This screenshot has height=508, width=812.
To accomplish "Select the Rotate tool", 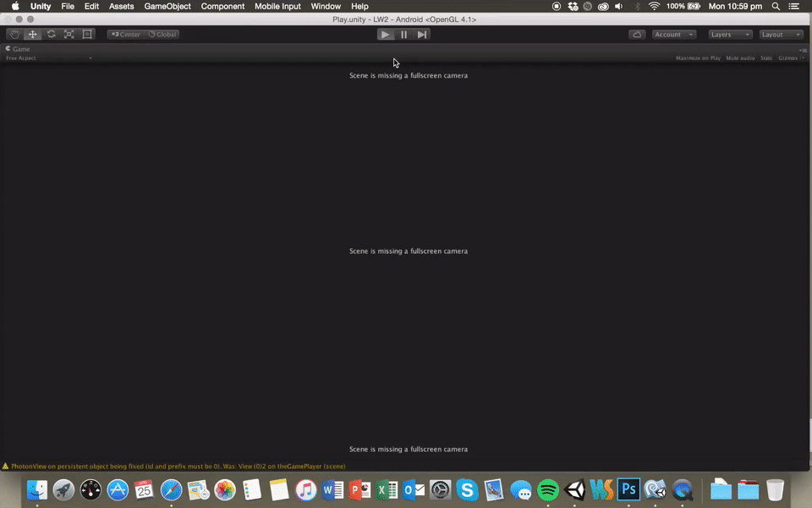I will pos(51,35).
